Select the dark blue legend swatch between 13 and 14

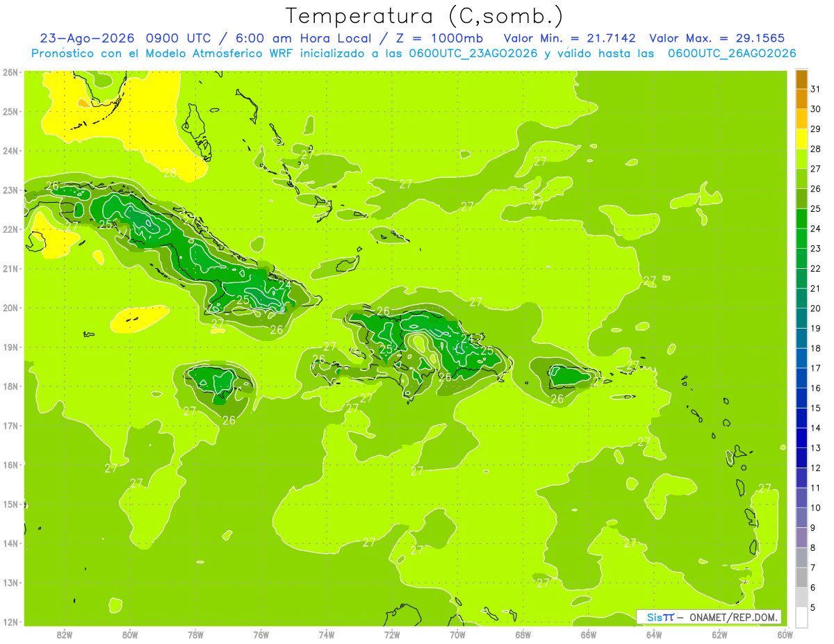tap(801, 438)
